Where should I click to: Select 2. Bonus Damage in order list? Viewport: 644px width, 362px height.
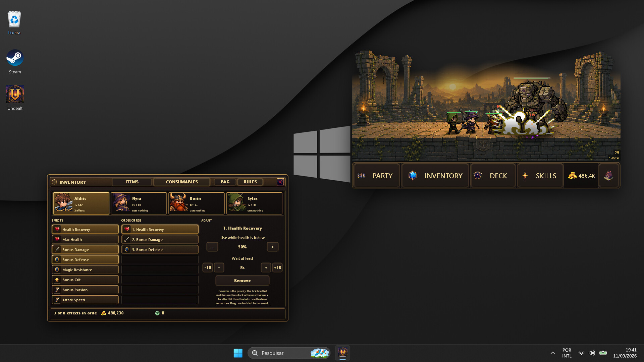click(160, 240)
